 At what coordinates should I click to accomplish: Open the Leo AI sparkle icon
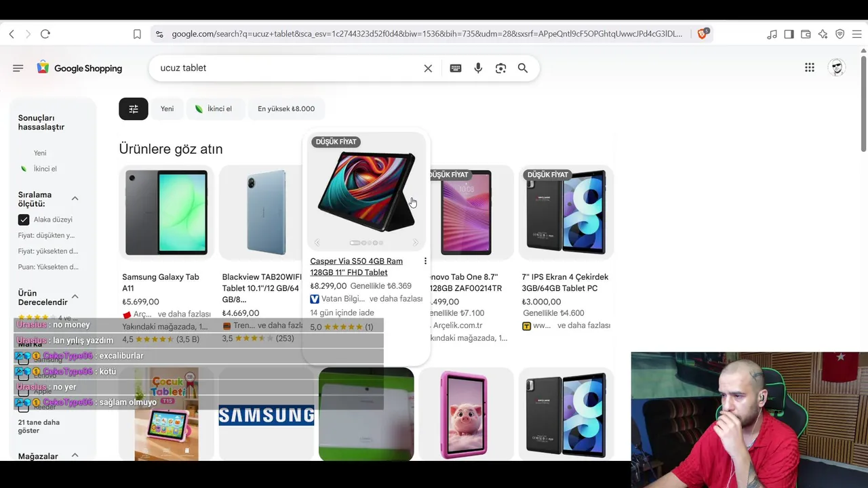click(823, 34)
